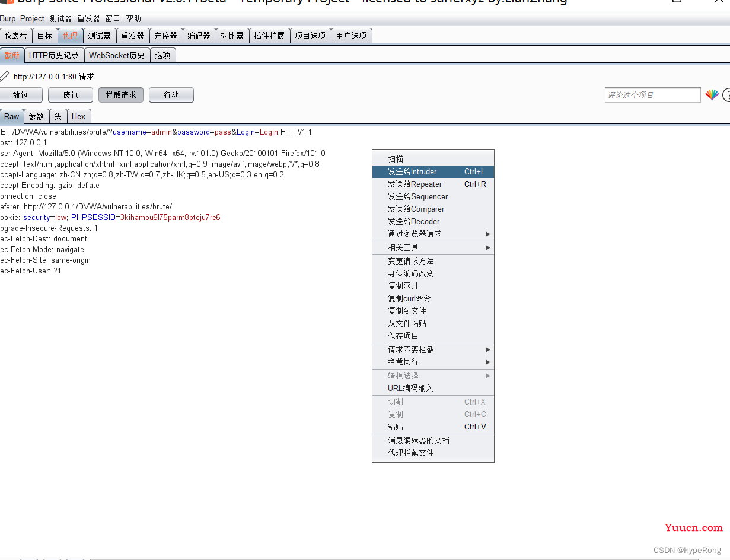The height and width of the screenshot is (560, 730).
Task: Open the WebSocket历史 sub-tab
Action: point(117,55)
